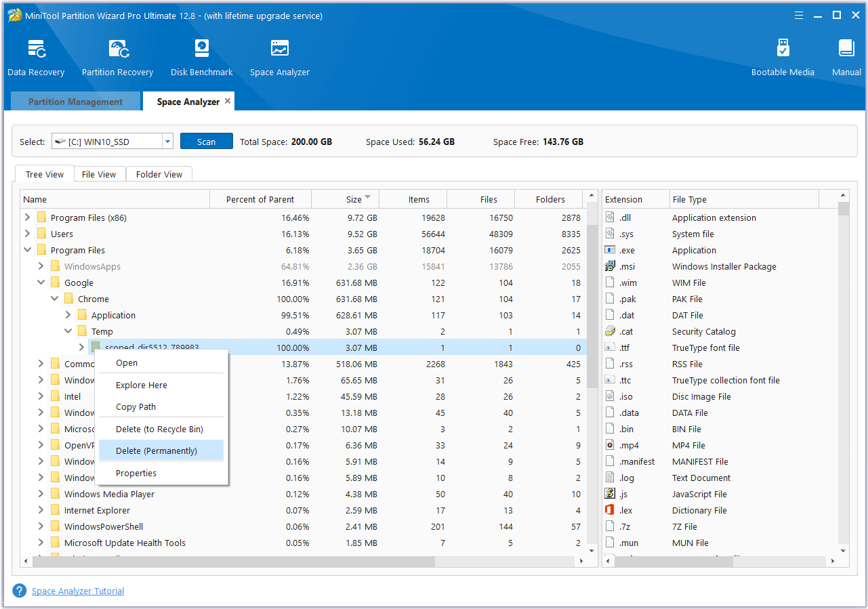The image size is (868, 609).
Task: Collapse the Google folder node
Action: [x=41, y=282]
